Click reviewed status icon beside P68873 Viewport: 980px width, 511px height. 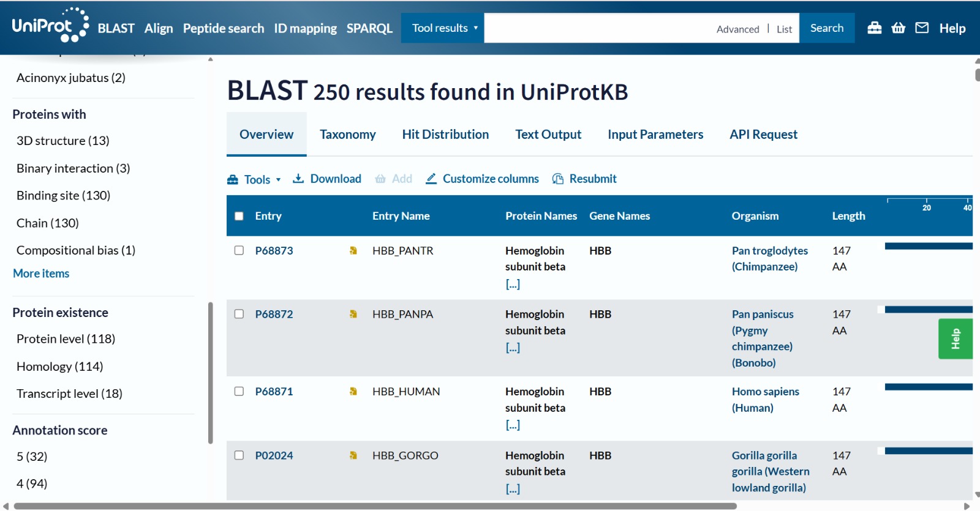click(353, 251)
